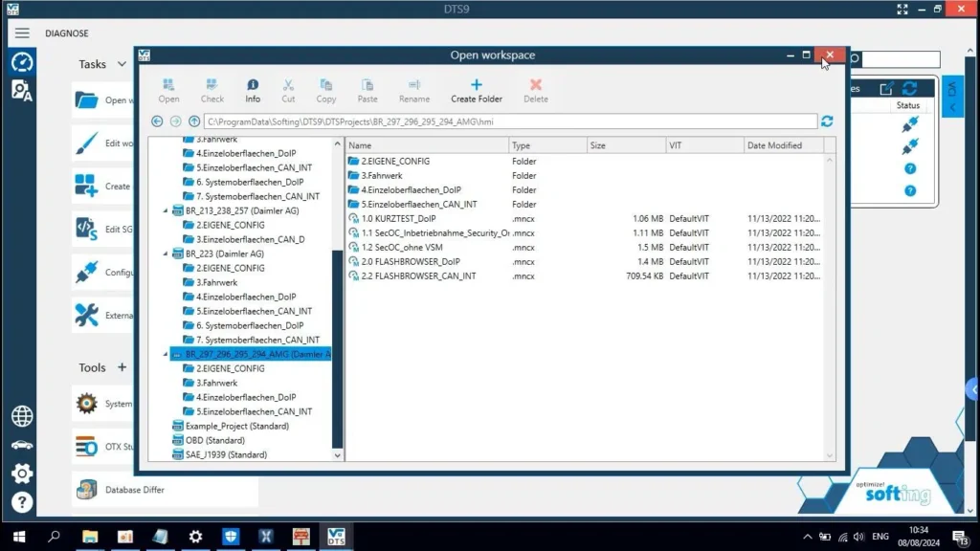Collapse the BR_213_238_257 (Daimler AG) node
This screenshot has width=980, height=551.
coord(166,211)
